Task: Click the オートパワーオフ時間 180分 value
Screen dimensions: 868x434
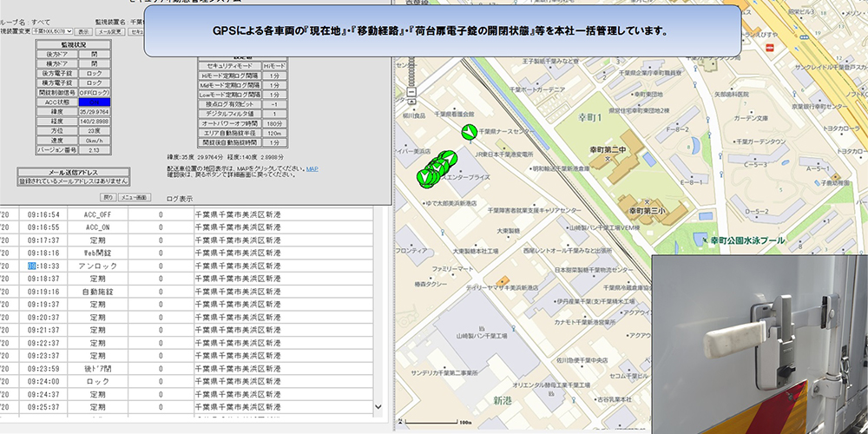Action: (x=274, y=123)
